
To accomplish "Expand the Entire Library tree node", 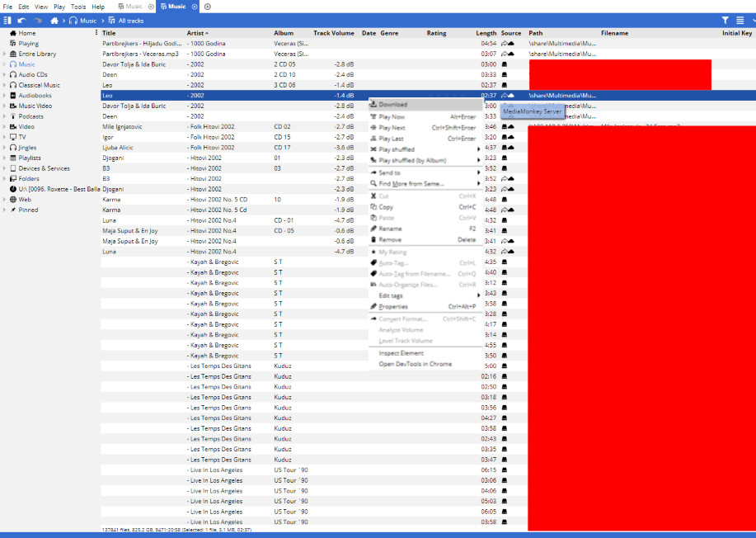I will click(x=4, y=54).
